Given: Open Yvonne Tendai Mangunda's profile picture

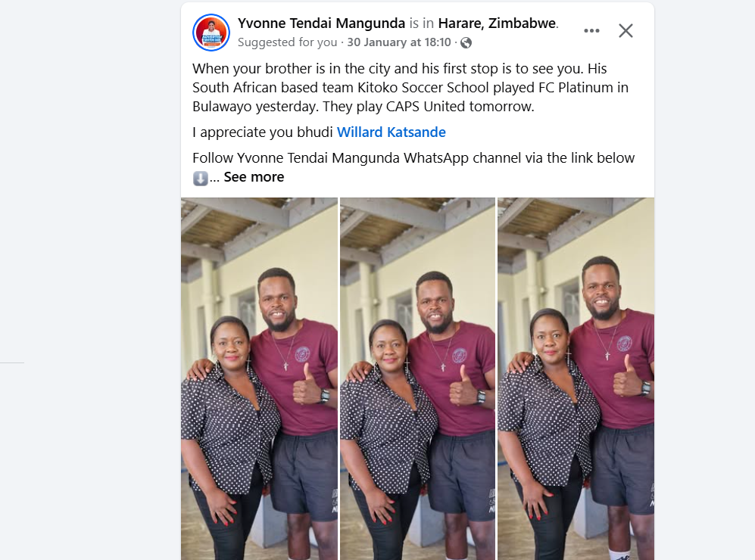Looking at the screenshot, I should (x=211, y=33).
